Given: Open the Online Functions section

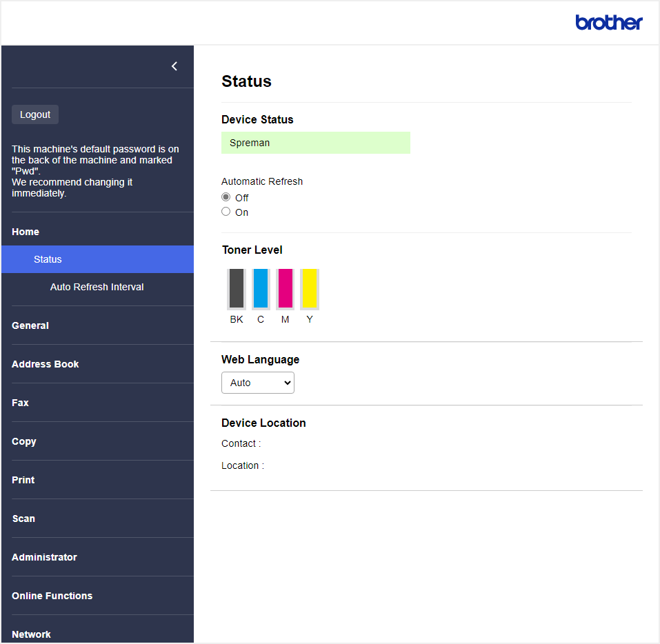Looking at the screenshot, I should pos(52,596).
